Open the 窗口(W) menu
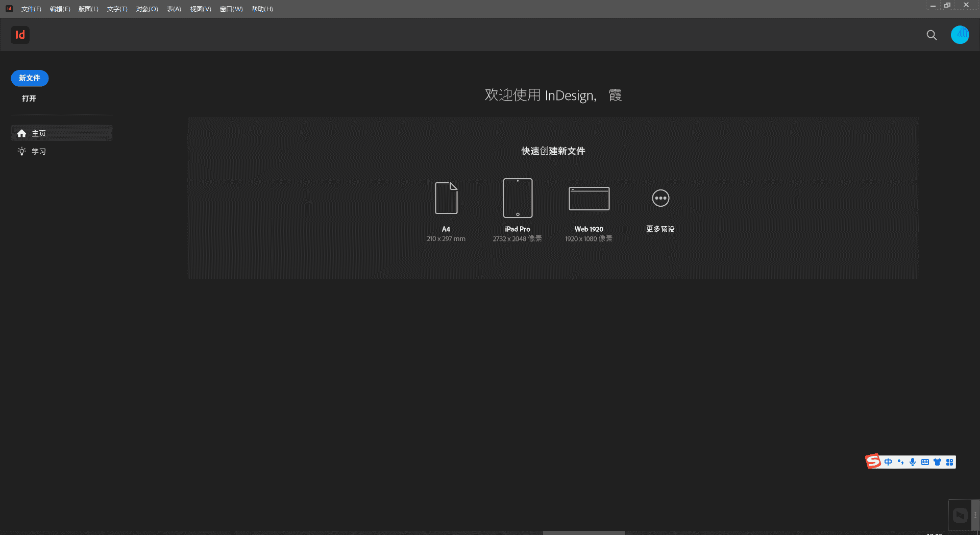This screenshot has height=535, width=980. click(x=231, y=9)
